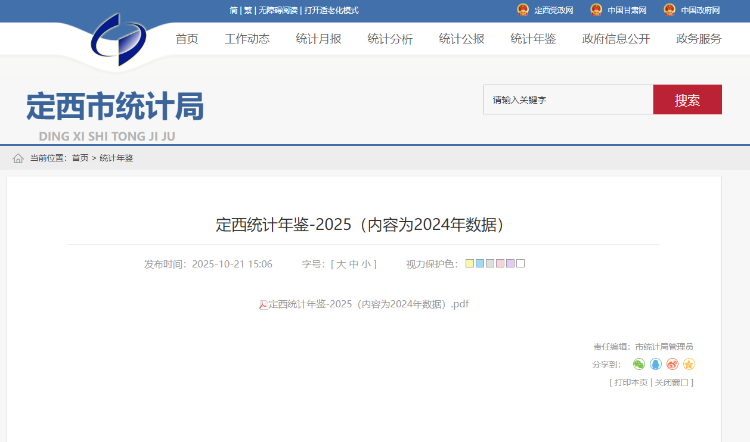
Task: Share the page via QQ icon
Action: tap(656, 364)
